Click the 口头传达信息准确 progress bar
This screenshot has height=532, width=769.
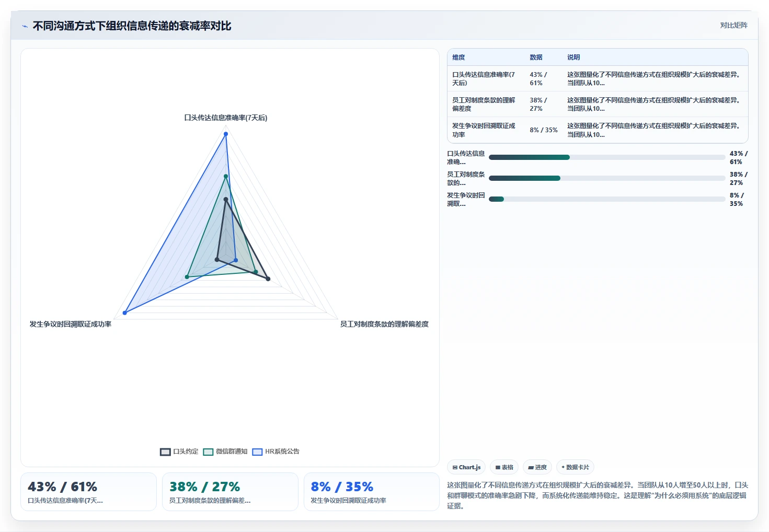click(607, 157)
